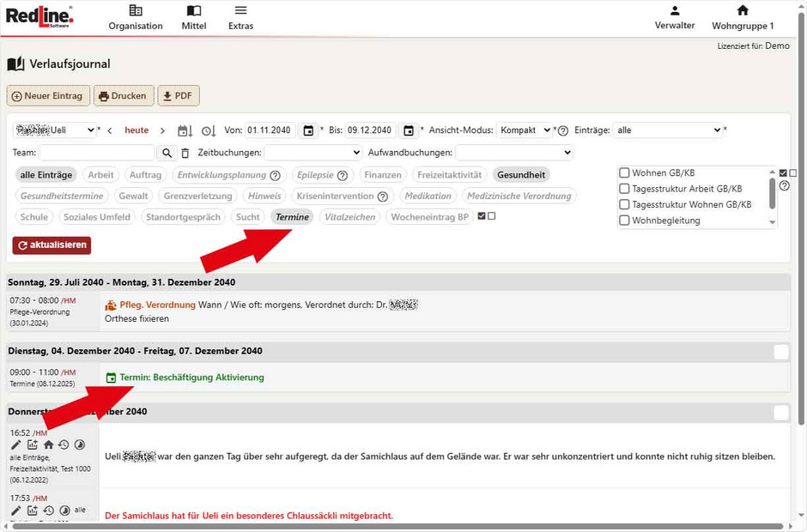Enable the Tagesstruktur Arbeit GB/KB checkbox
This screenshot has width=807, height=532.
tap(625, 189)
